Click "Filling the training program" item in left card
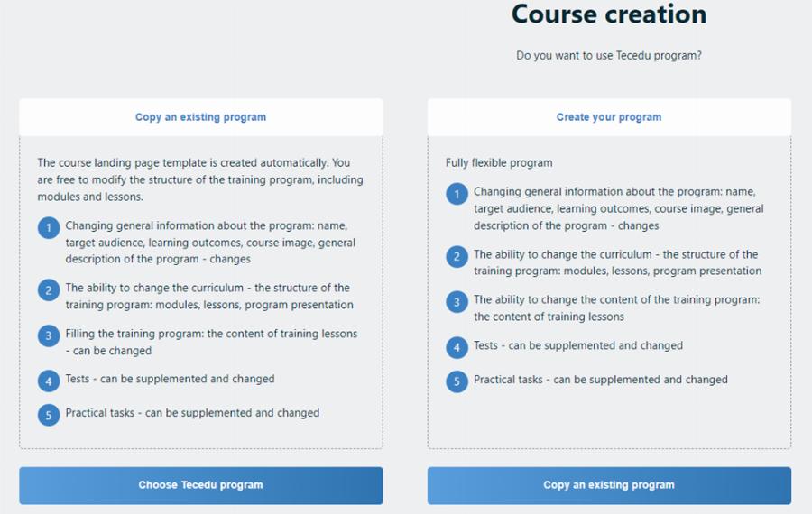Viewport: 812px width, 514px height. [211, 342]
